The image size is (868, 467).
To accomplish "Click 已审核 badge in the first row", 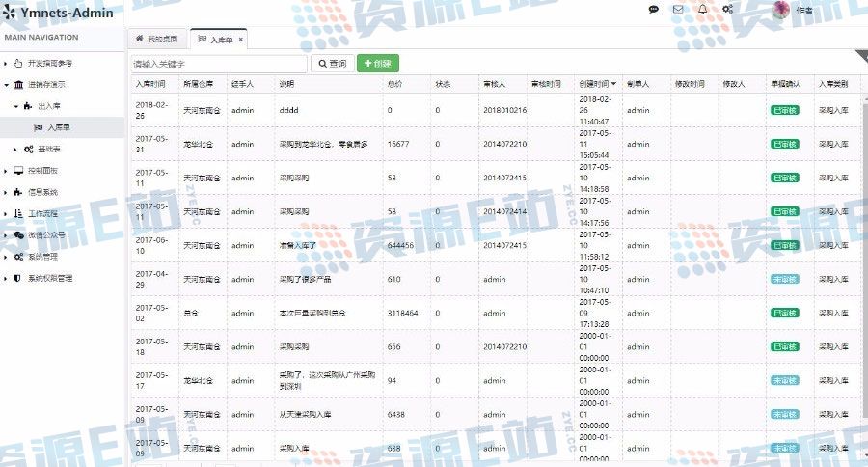I will coord(784,110).
